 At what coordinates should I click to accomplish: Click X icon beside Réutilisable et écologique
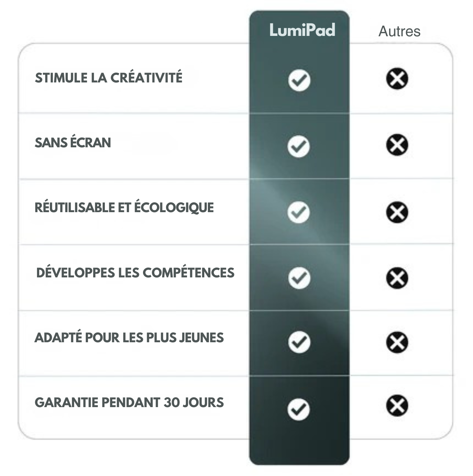click(x=397, y=212)
